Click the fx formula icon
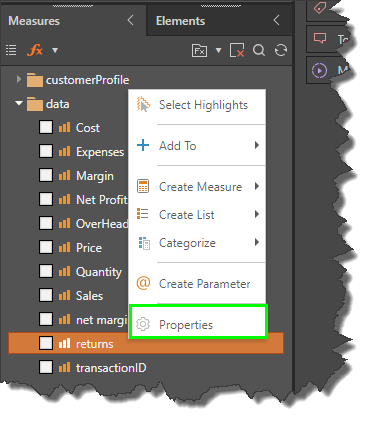Image resolution: width=374 pixels, height=425 pixels. 35,50
